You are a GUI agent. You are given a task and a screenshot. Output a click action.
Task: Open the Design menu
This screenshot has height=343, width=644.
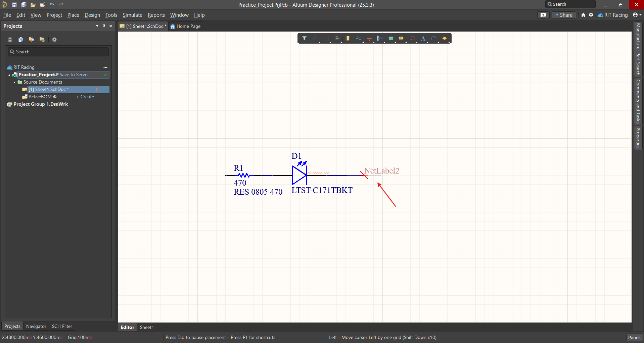[92, 15]
